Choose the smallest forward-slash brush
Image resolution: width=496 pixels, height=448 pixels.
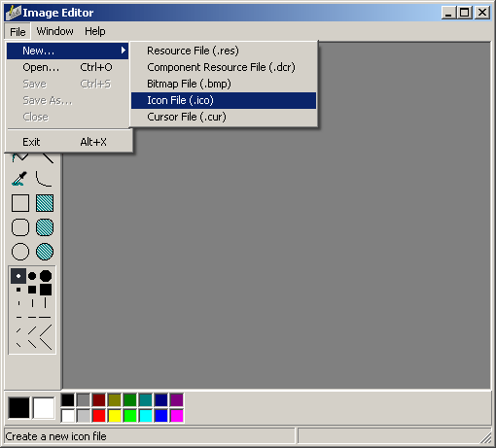[18, 330]
